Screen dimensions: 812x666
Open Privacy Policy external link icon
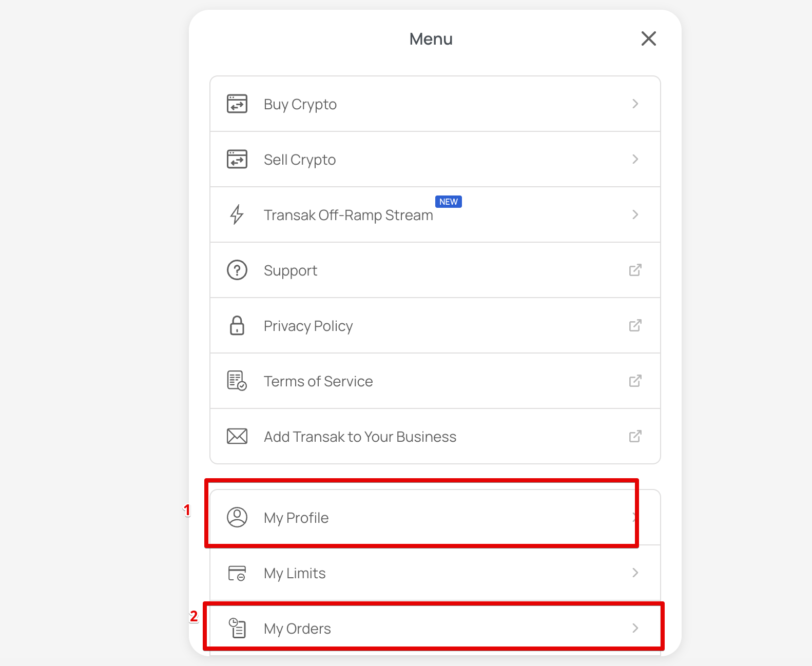pyautogui.click(x=635, y=325)
